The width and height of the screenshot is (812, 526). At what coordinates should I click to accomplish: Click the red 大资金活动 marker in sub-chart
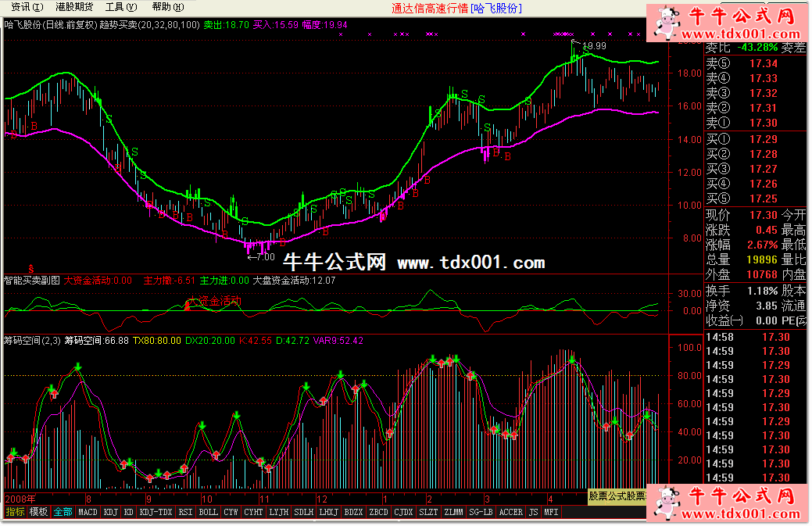214,301
